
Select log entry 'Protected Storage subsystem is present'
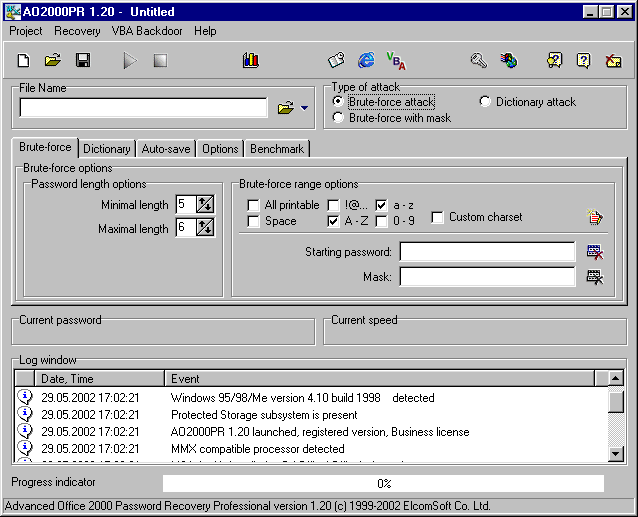264,415
